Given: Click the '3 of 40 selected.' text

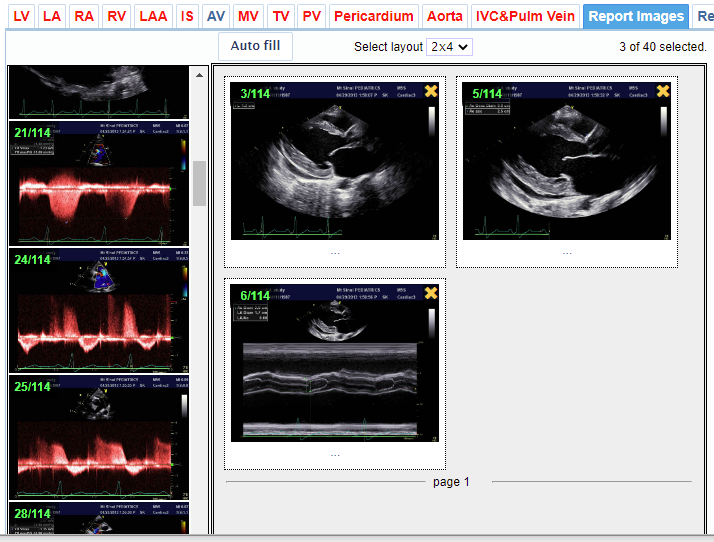Looking at the screenshot, I should 663,47.
